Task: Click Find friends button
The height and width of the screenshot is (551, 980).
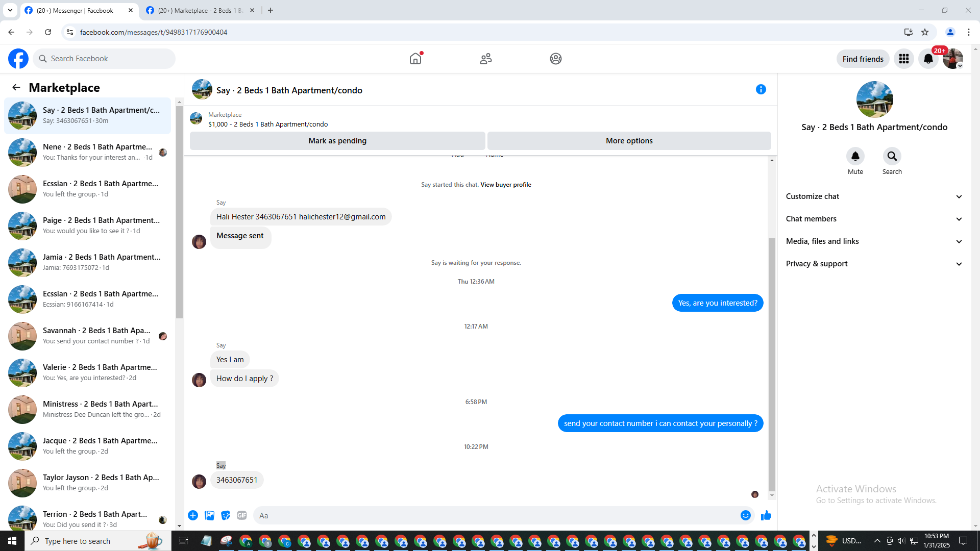Action: (863, 59)
